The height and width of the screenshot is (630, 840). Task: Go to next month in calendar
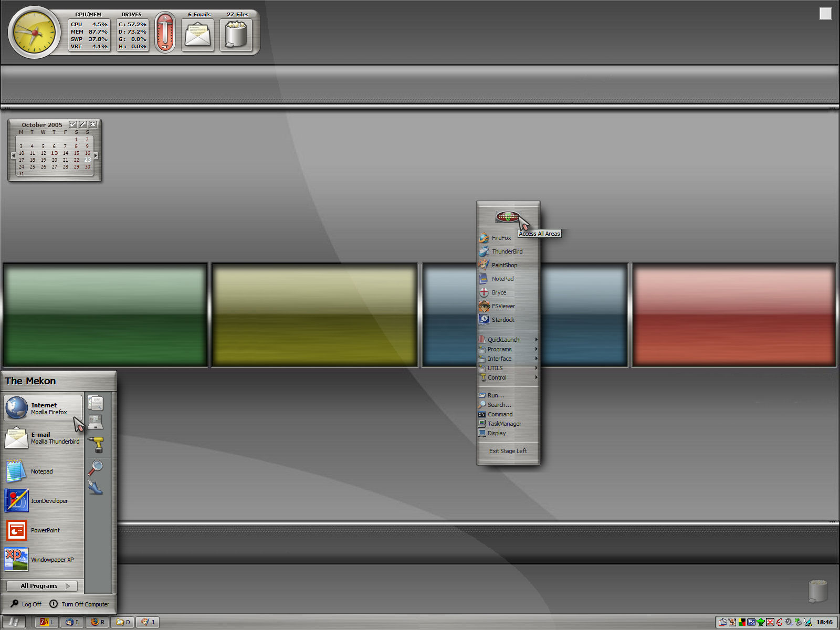point(96,155)
